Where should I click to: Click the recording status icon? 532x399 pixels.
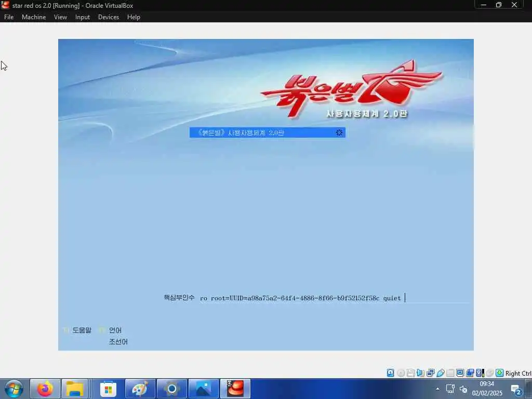point(470,373)
